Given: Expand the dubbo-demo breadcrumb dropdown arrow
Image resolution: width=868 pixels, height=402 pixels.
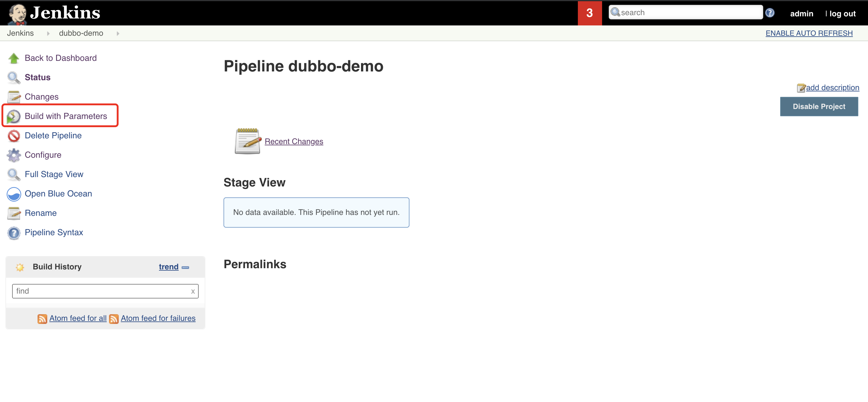Looking at the screenshot, I should (x=118, y=33).
